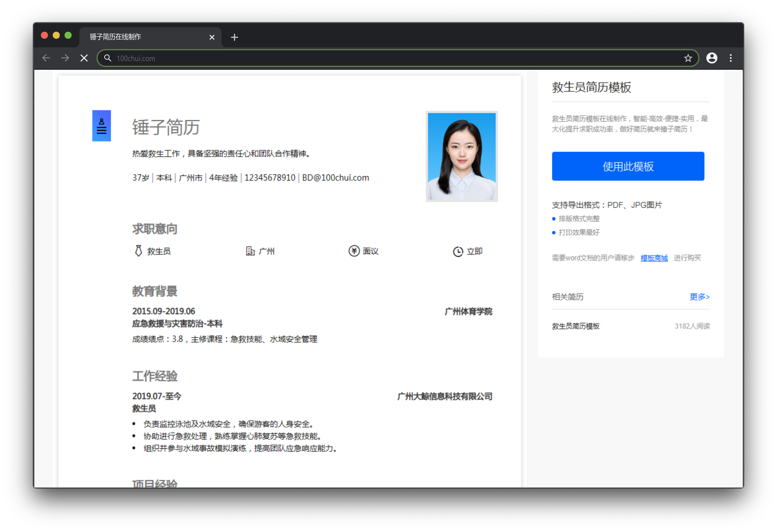777x532 pixels.
Task: Click the clock icon beside 立即
Action: click(458, 251)
